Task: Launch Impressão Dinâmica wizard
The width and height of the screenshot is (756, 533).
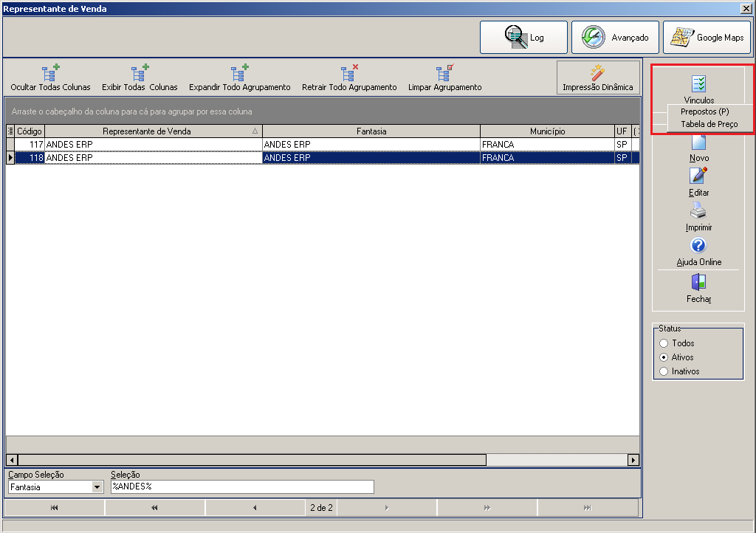Action: point(598,78)
